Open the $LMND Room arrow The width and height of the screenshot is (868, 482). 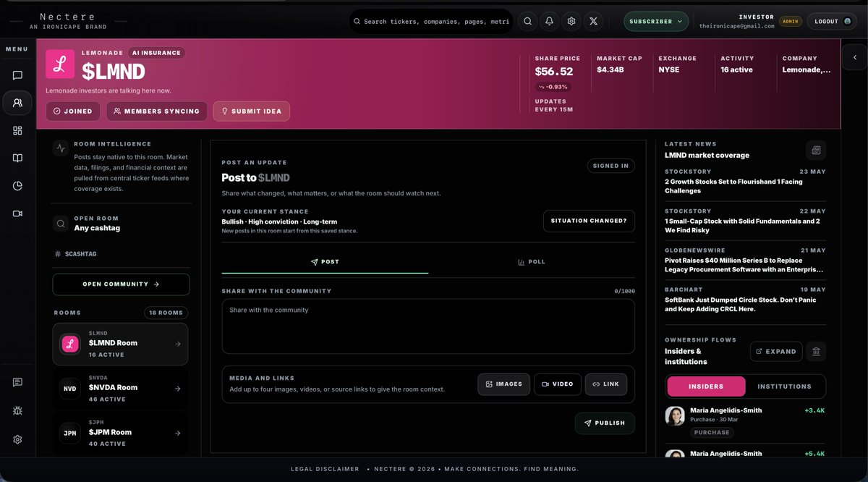(178, 344)
